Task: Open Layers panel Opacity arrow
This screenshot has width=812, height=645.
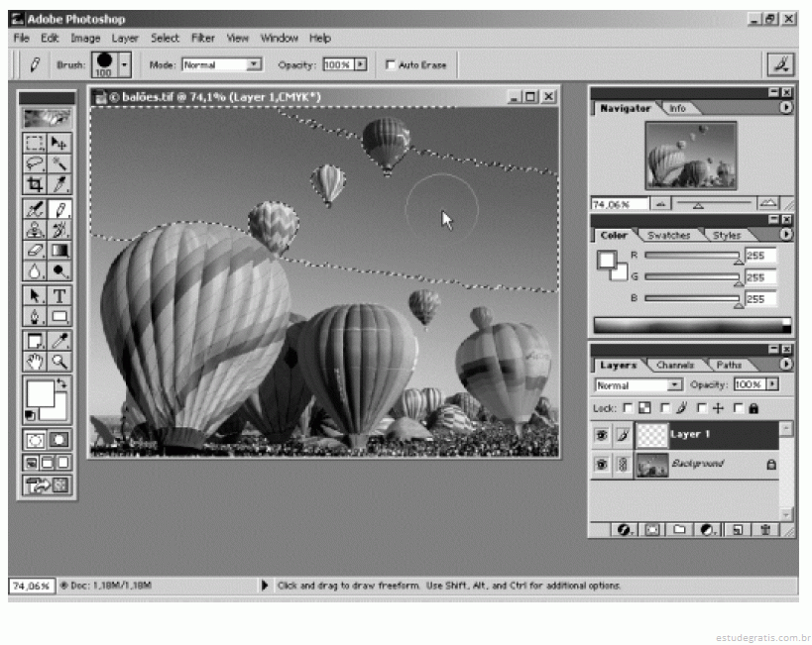Action: (772, 384)
